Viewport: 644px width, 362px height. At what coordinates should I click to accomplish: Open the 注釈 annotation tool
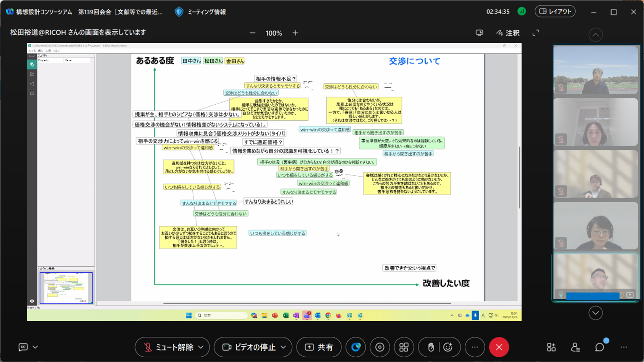point(508,33)
